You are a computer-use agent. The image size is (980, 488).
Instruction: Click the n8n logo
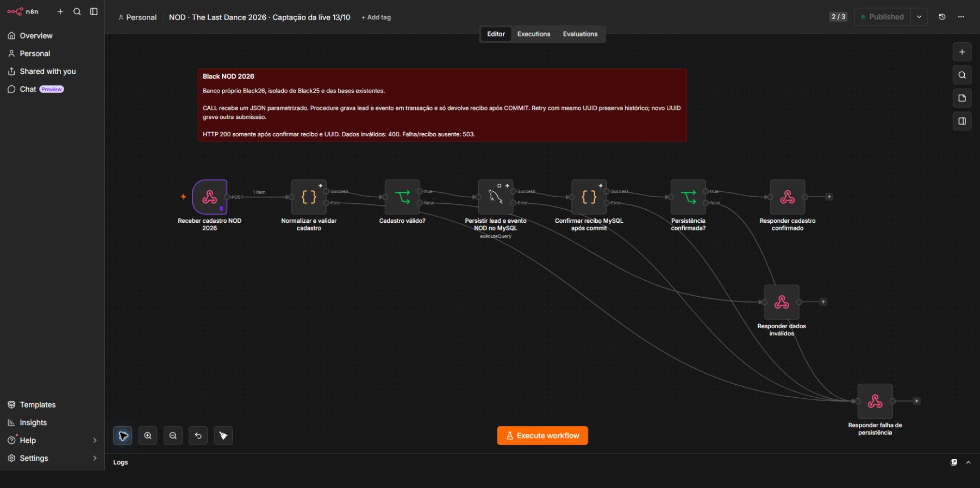tap(23, 11)
